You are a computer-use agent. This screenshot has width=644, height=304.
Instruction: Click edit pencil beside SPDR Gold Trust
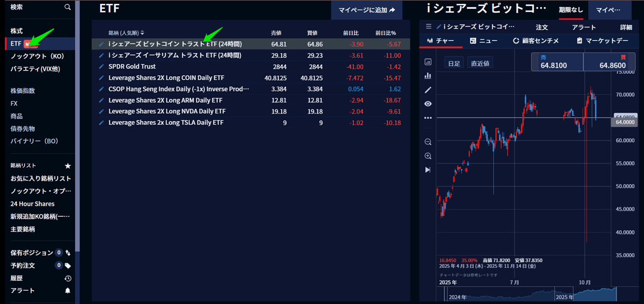[x=101, y=67]
